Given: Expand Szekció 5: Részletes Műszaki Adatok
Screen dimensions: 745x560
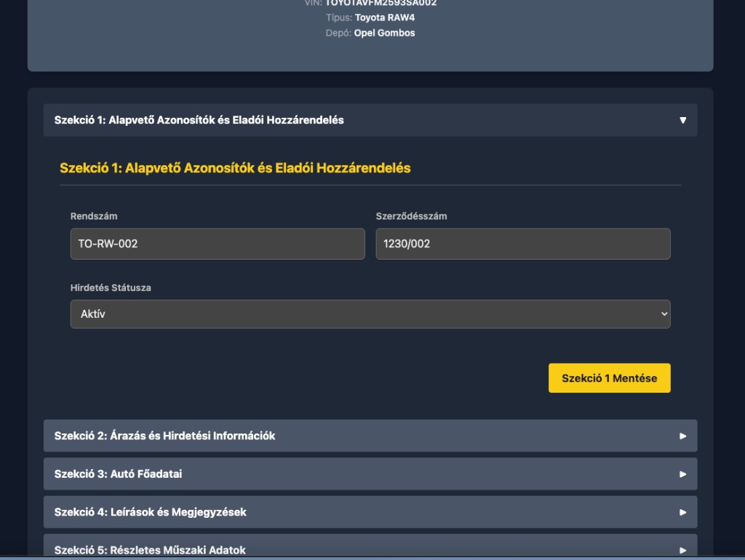Looking at the screenshot, I should pyautogui.click(x=370, y=545).
